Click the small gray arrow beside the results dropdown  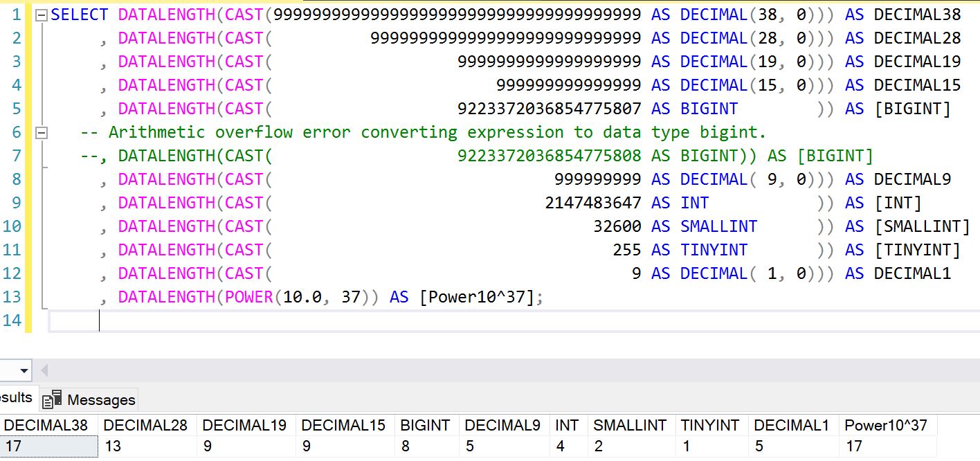pos(45,370)
